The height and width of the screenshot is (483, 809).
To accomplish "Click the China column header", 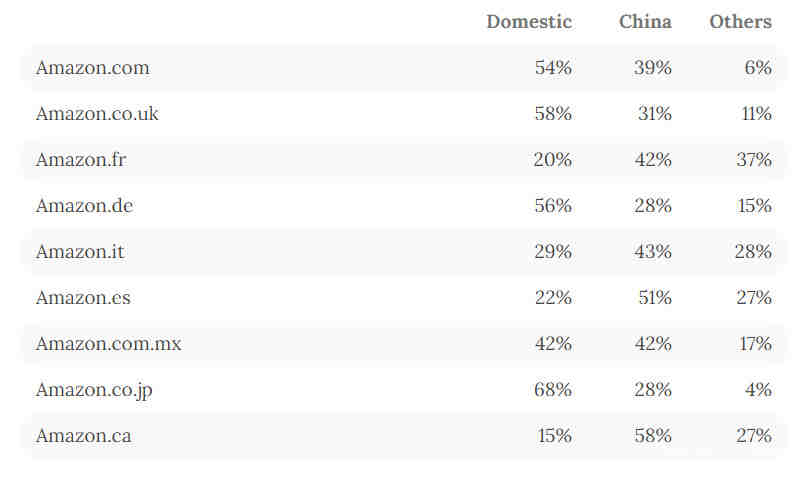I will tap(645, 22).
